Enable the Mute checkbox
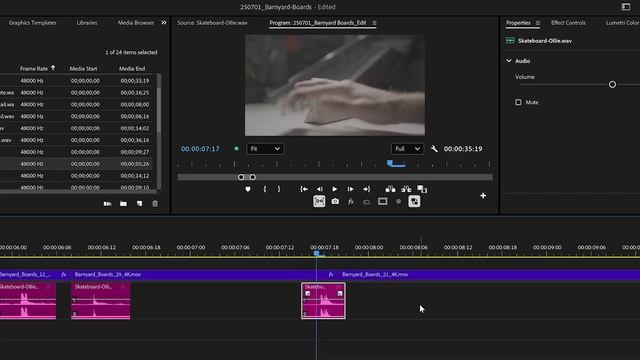The width and height of the screenshot is (640, 360). pos(518,102)
